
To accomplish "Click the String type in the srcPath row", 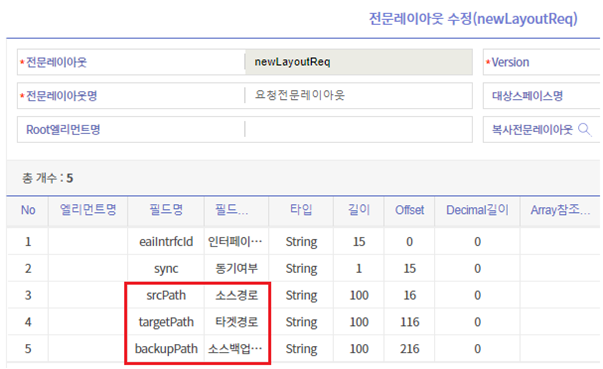I will [301, 295].
